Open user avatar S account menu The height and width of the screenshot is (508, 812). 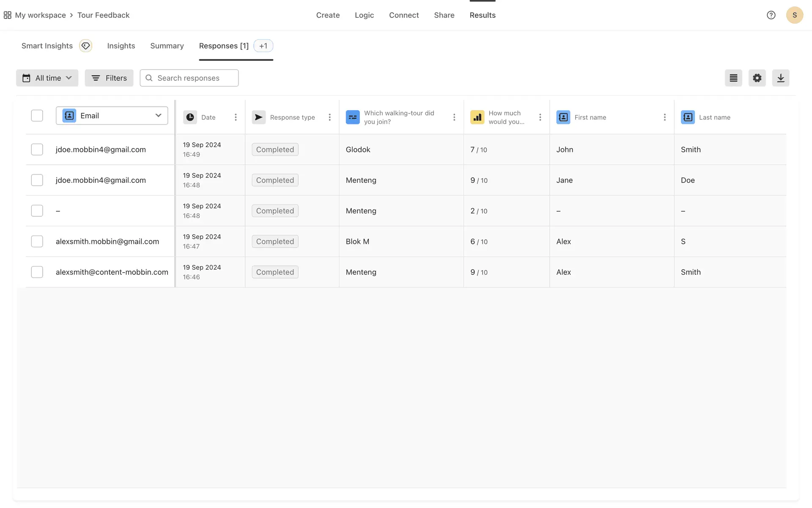pyautogui.click(x=794, y=15)
